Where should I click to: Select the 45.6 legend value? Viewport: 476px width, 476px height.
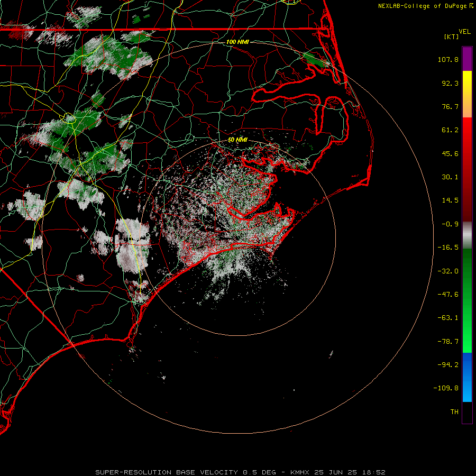[450, 153]
